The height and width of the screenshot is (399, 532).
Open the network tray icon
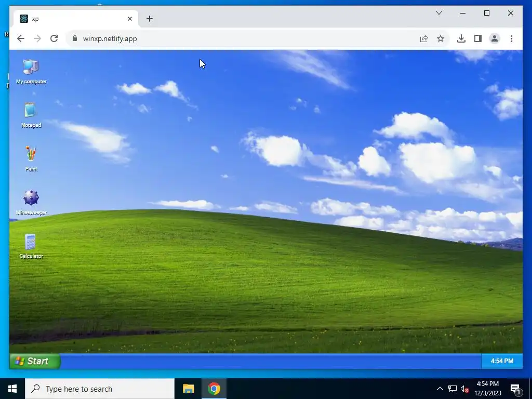pyautogui.click(x=453, y=389)
